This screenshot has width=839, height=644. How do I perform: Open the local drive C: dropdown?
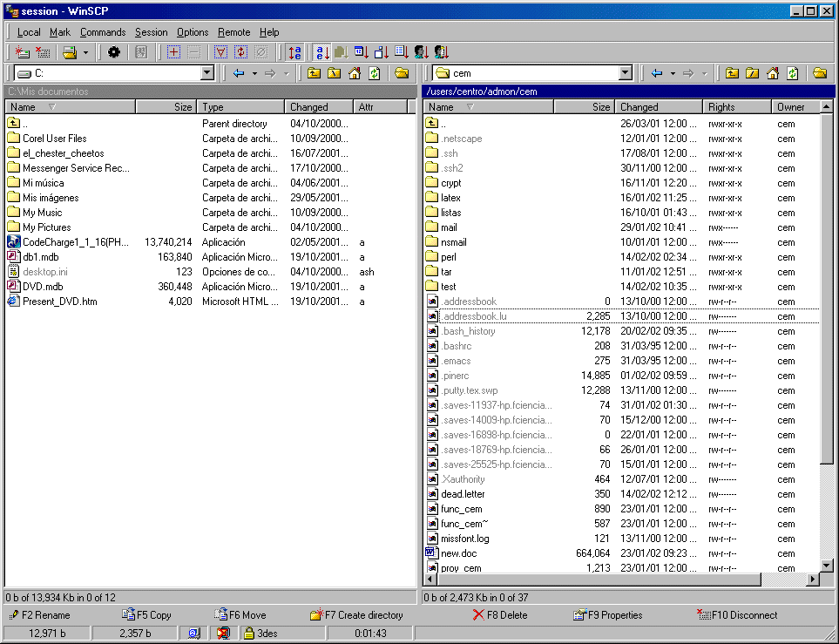207,73
